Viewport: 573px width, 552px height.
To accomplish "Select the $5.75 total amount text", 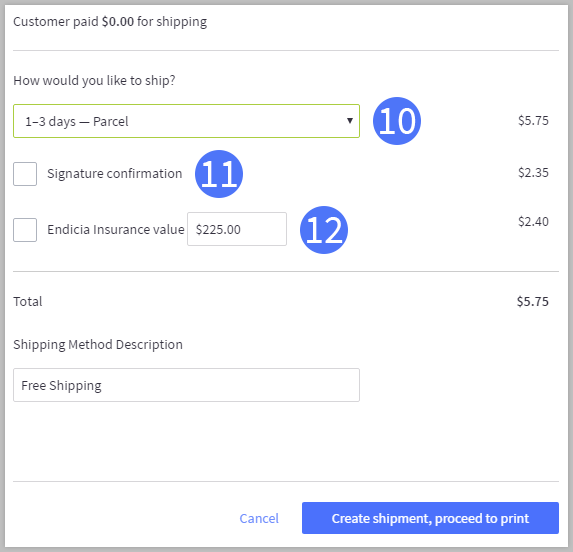I will point(532,301).
